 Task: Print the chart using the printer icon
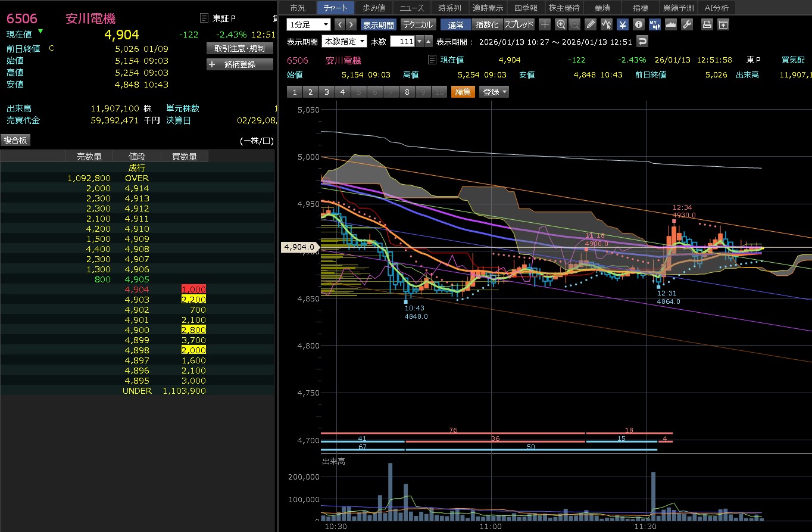(x=707, y=24)
